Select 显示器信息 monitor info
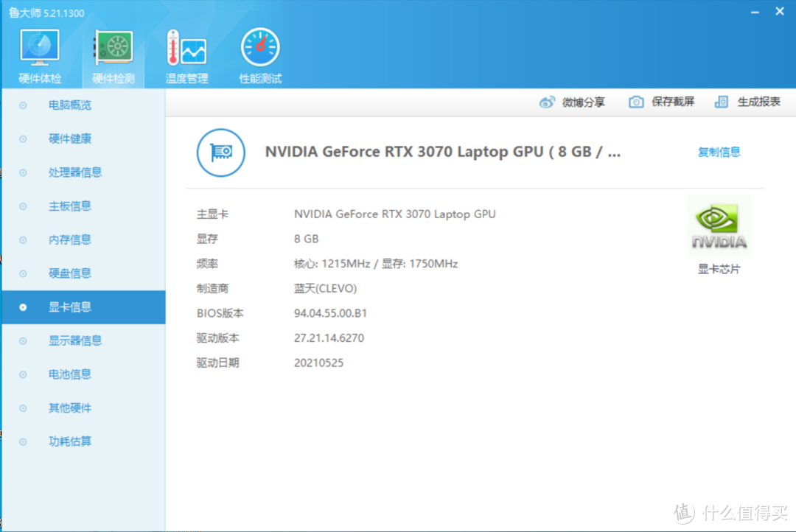Screen dimensions: 796x532 (x=75, y=340)
